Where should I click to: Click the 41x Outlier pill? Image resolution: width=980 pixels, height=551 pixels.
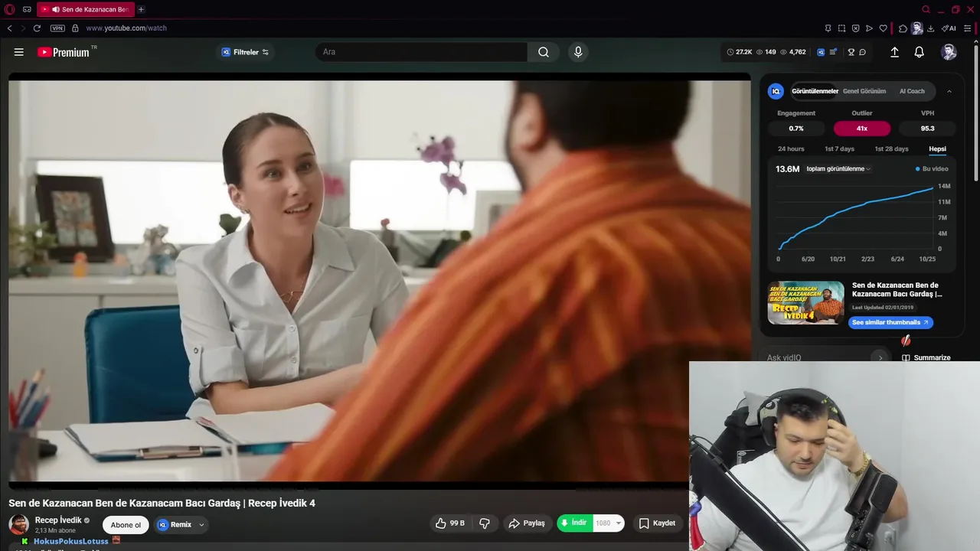tap(862, 129)
